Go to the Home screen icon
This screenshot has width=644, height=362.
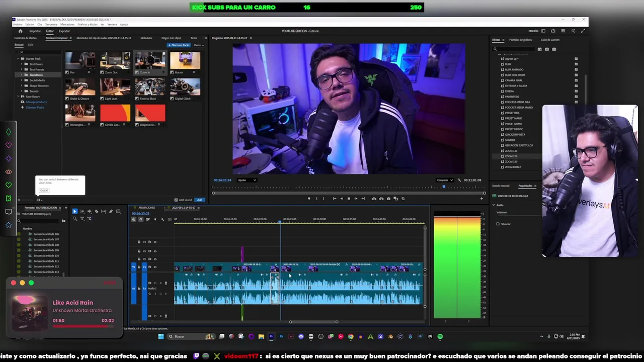click(x=20, y=31)
